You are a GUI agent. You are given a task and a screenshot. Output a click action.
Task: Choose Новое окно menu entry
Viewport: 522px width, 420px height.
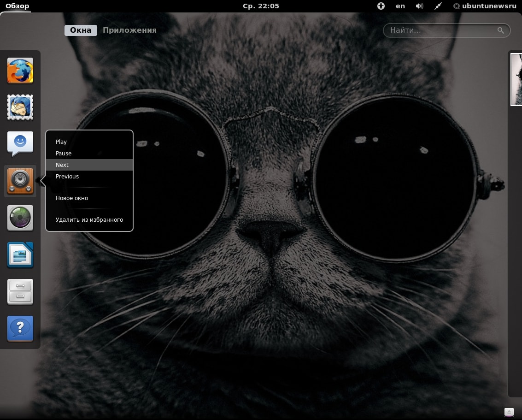72,198
